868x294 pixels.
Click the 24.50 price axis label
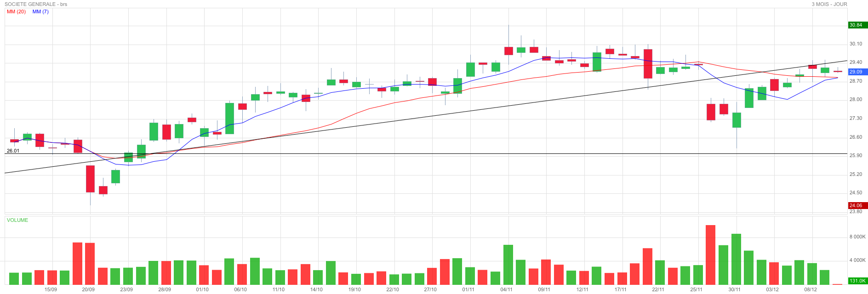click(856, 192)
